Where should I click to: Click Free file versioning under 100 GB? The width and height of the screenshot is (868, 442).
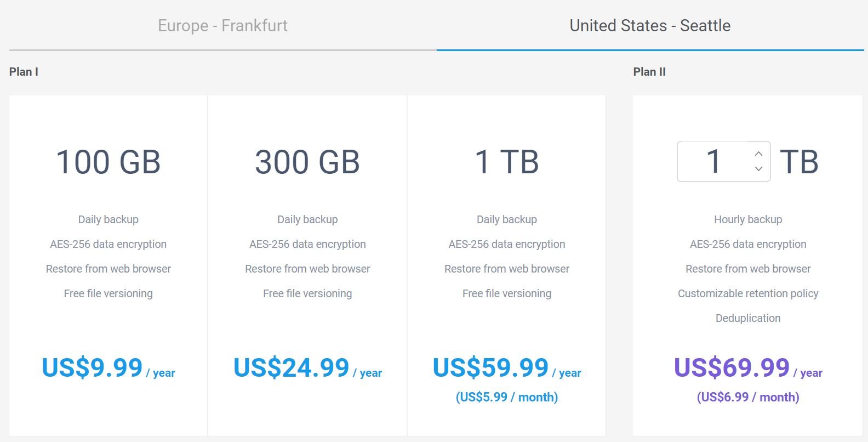click(108, 293)
